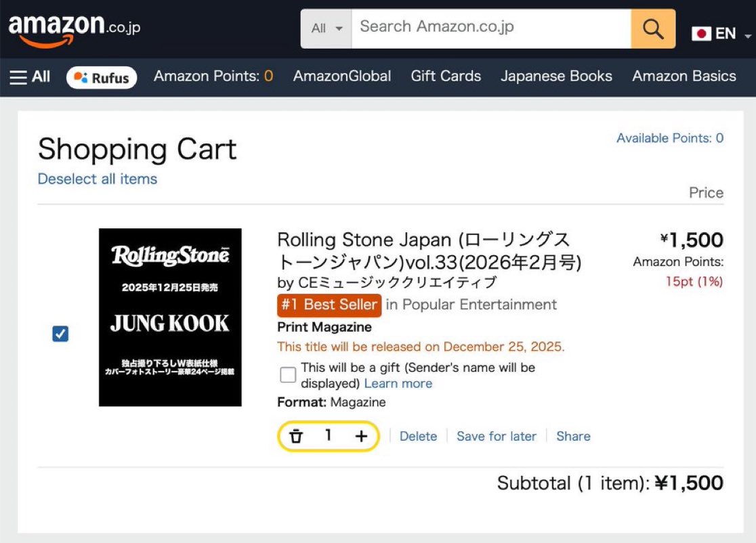Go to AmazonGlobal
Viewport: 756px width, 543px height.
point(342,76)
